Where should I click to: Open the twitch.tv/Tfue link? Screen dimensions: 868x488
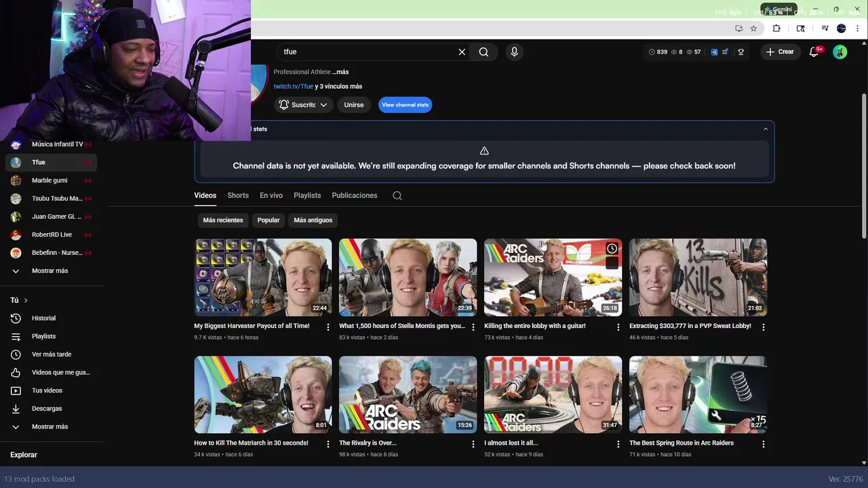click(x=294, y=86)
